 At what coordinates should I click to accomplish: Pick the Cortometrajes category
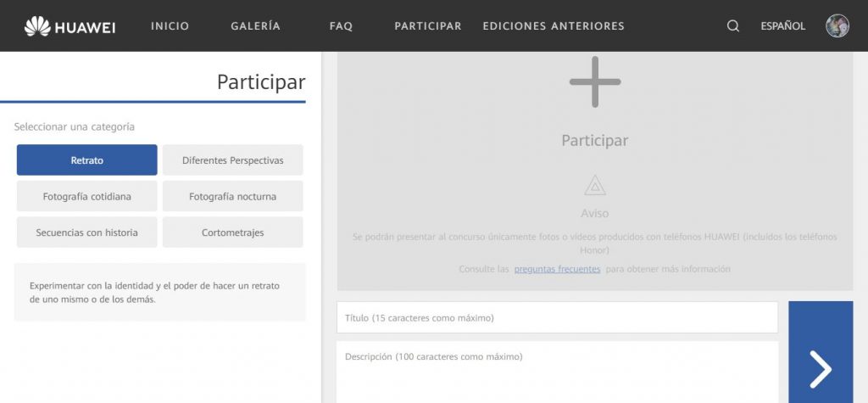[232, 232]
